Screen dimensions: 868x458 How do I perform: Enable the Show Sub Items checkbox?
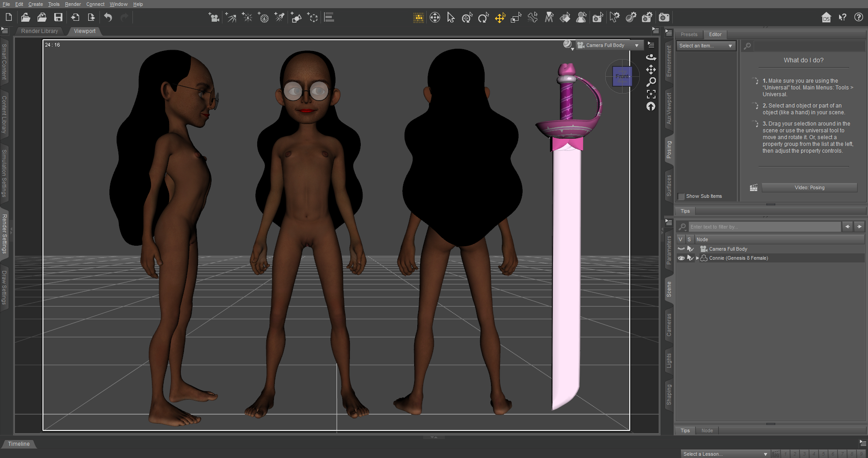(681, 196)
